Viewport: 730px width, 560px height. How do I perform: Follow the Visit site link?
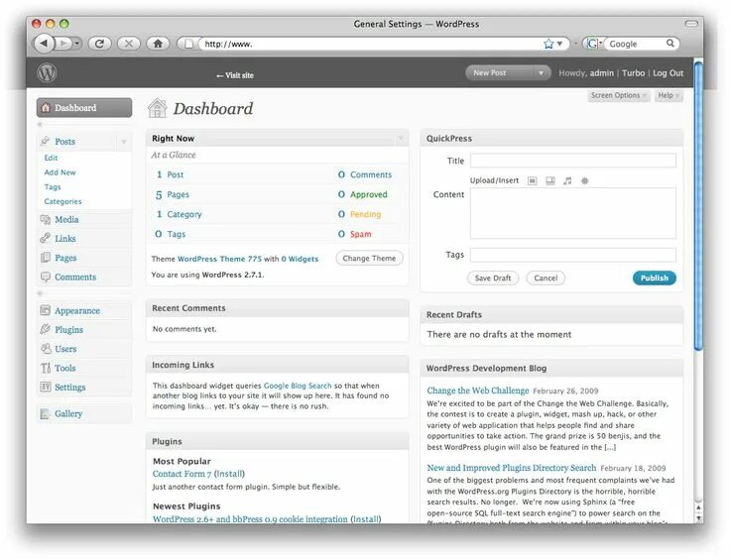tap(235, 75)
